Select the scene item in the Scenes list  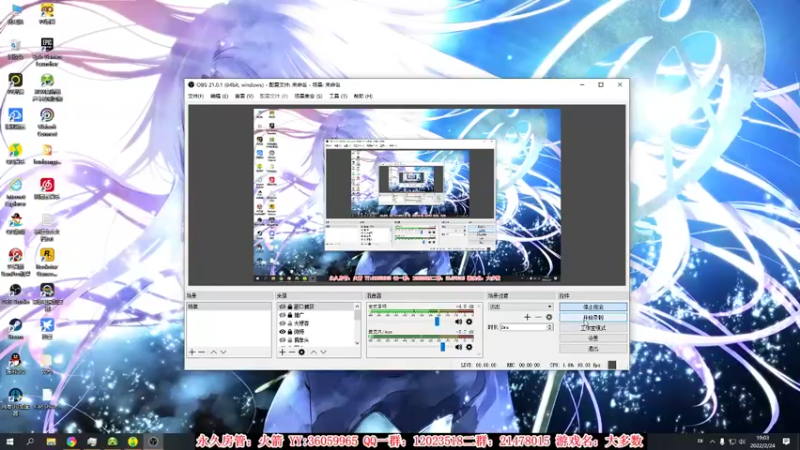[x=229, y=307]
